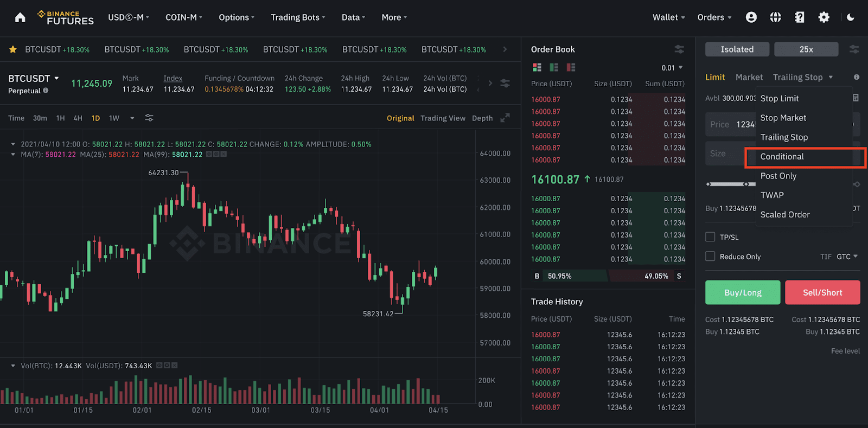Switch chart to Trading View
This screenshot has height=428, width=868.
click(x=443, y=118)
